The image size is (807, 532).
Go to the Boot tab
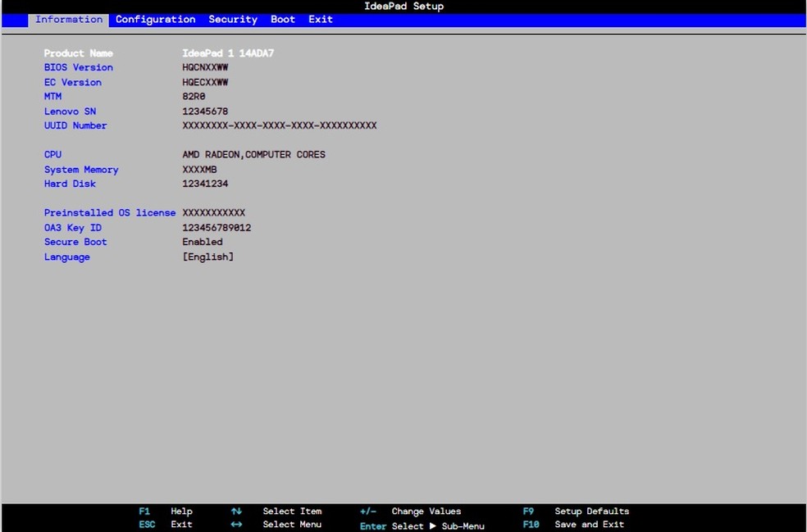(283, 20)
